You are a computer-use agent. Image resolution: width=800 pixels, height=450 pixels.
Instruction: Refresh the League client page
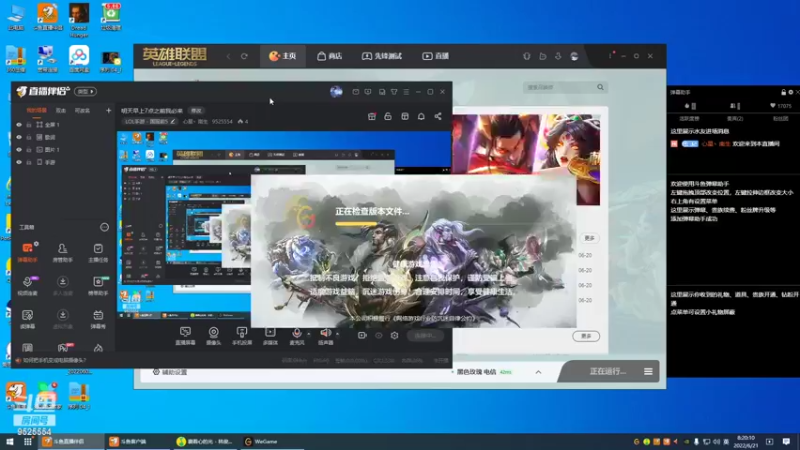pos(244,56)
